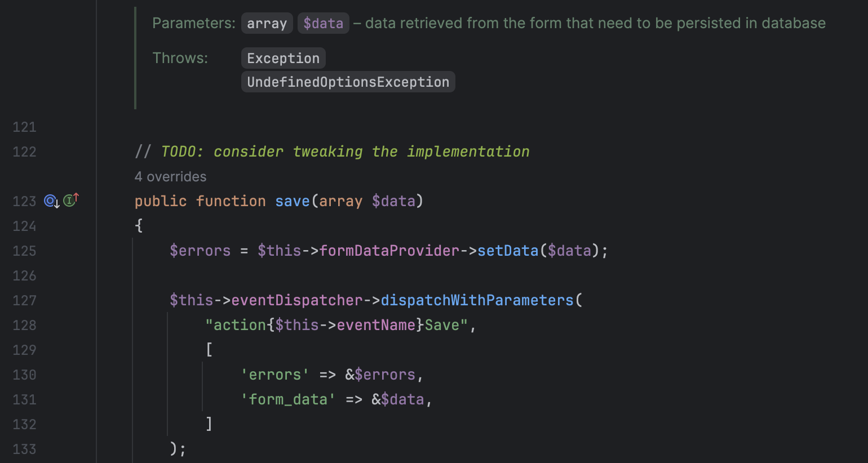Click the TODO comment on line 122
The height and width of the screenshot is (463, 868).
coord(345,152)
